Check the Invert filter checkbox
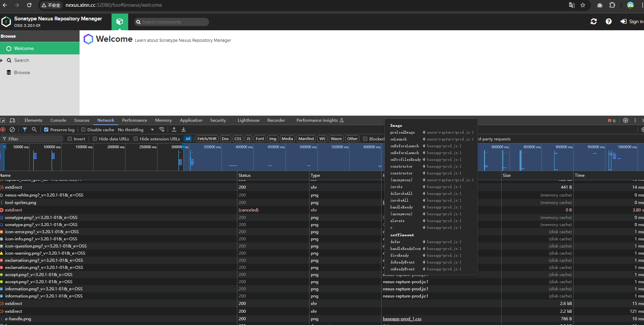Screen dimensions: 644x325 point(70,139)
